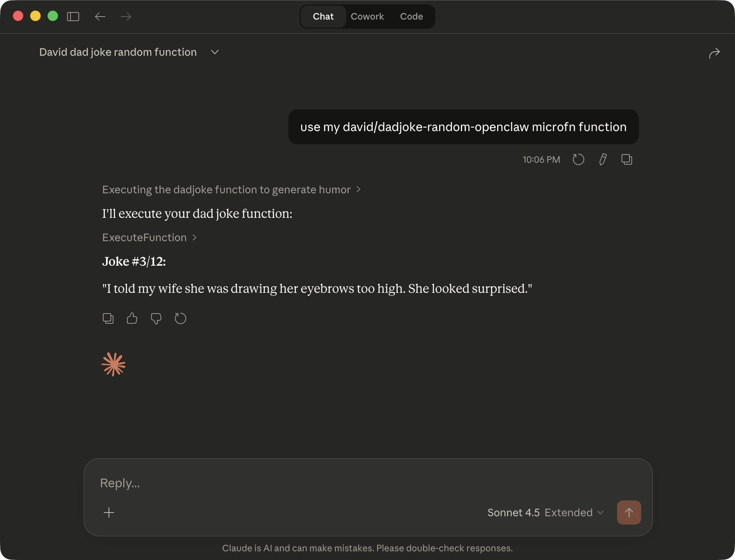Click inside the Reply input field
735x560 pixels.
264,483
